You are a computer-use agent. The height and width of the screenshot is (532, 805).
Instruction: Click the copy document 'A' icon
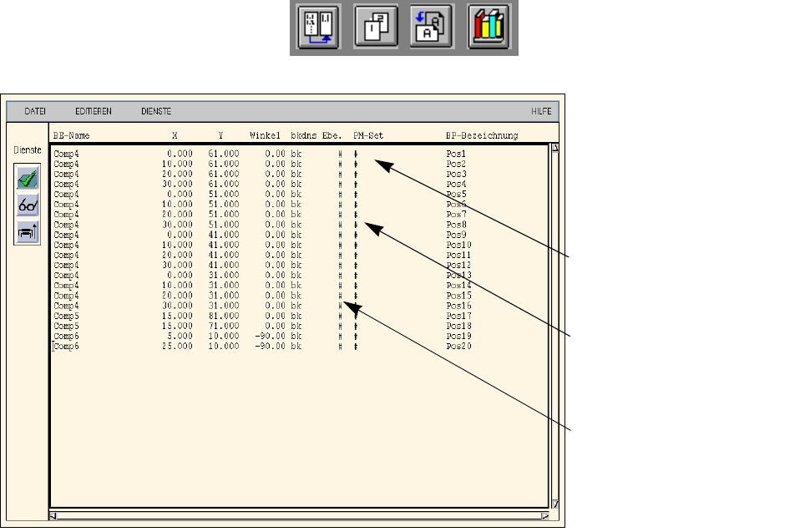431,28
